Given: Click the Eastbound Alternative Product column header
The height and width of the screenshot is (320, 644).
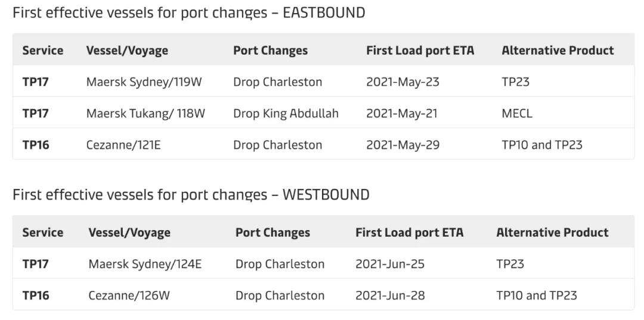Looking at the screenshot, I should pos(558,51).
